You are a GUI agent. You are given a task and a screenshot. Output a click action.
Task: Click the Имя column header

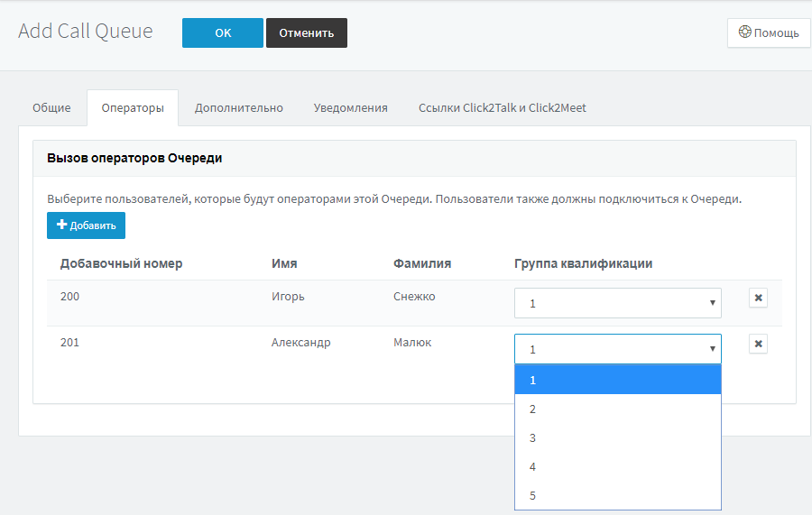[284, 263]
